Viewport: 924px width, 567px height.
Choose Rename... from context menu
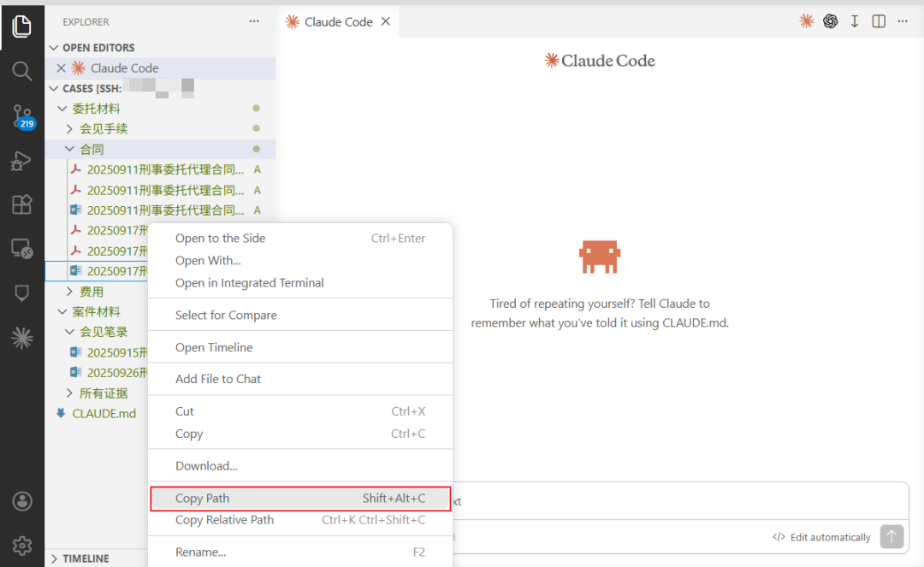[300, 552]
